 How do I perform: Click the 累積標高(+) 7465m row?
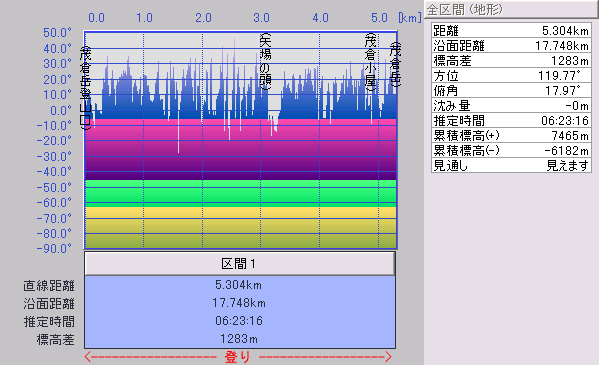click(511, 135)
